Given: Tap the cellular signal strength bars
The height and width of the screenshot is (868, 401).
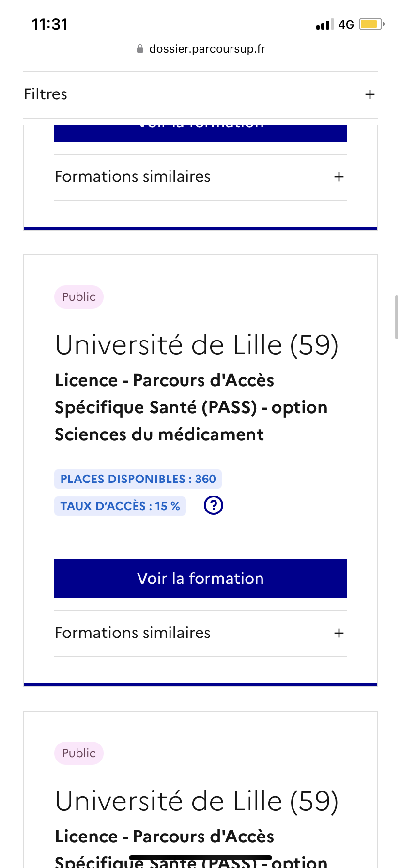Looking at the screenshot, I should 324,24.
